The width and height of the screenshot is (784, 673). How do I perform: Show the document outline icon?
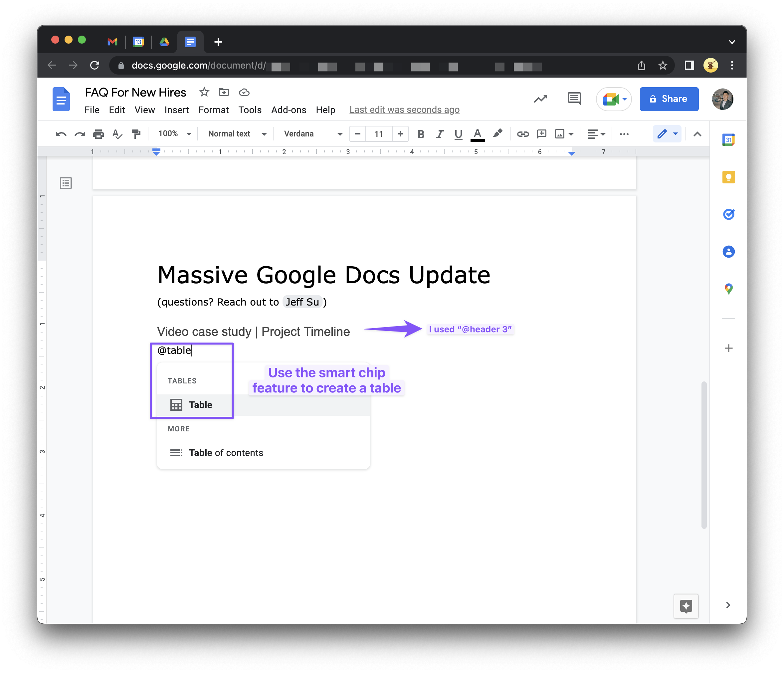click(66, 183)
